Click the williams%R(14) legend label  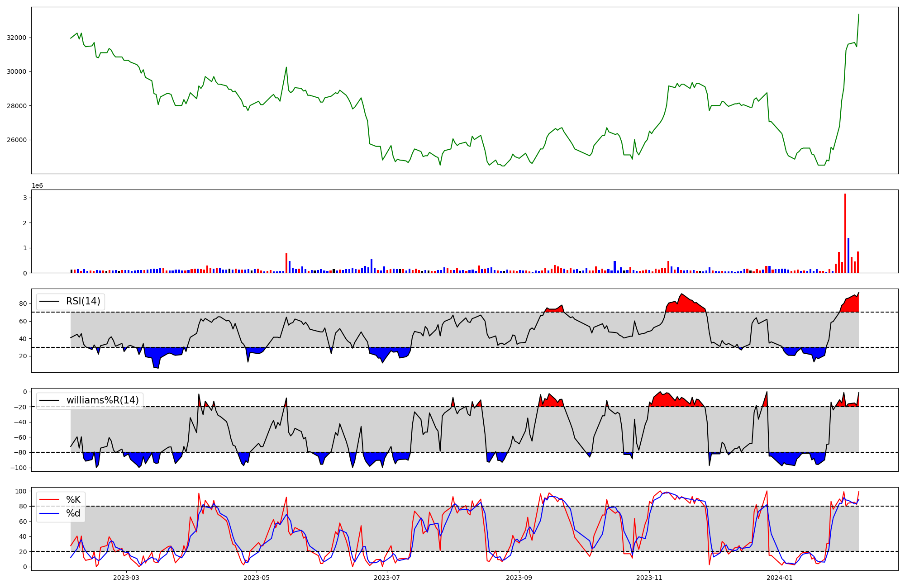(x=103, y=400)
